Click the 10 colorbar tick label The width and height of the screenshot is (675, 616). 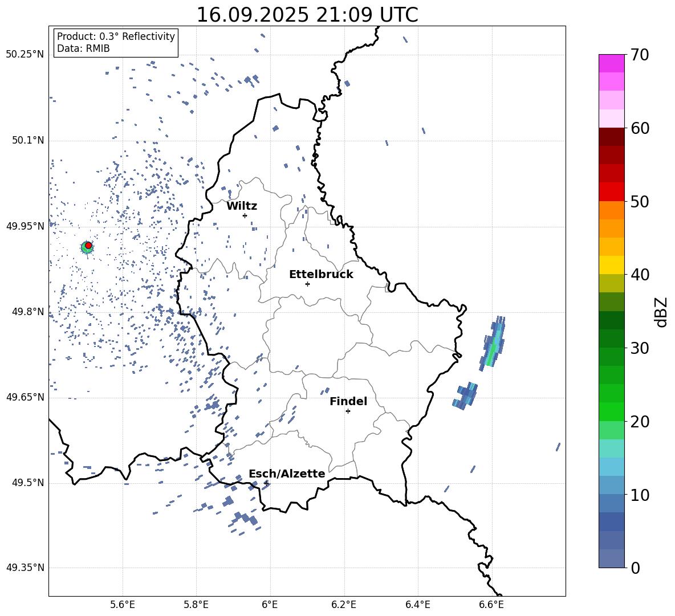[640, 495]
